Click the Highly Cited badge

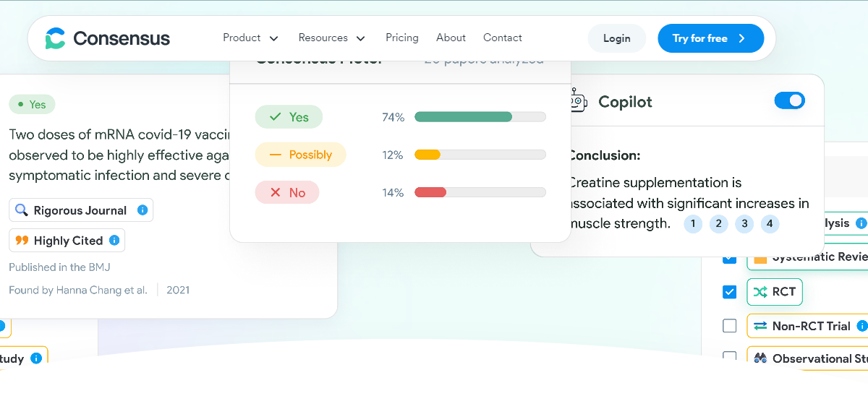click(67, 241)
